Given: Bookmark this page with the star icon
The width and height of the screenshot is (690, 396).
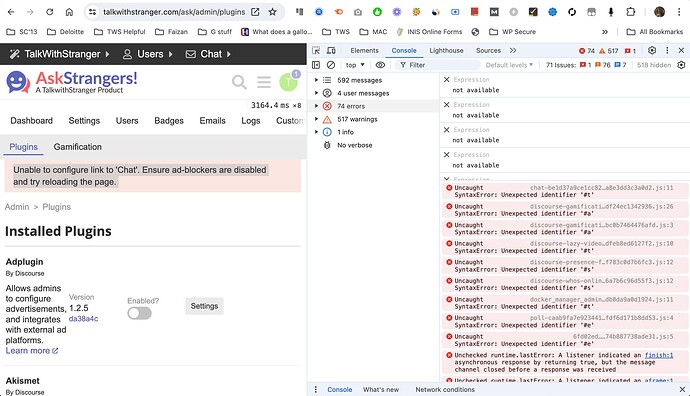Looking at the screenshot, I should tap(273, 12).
